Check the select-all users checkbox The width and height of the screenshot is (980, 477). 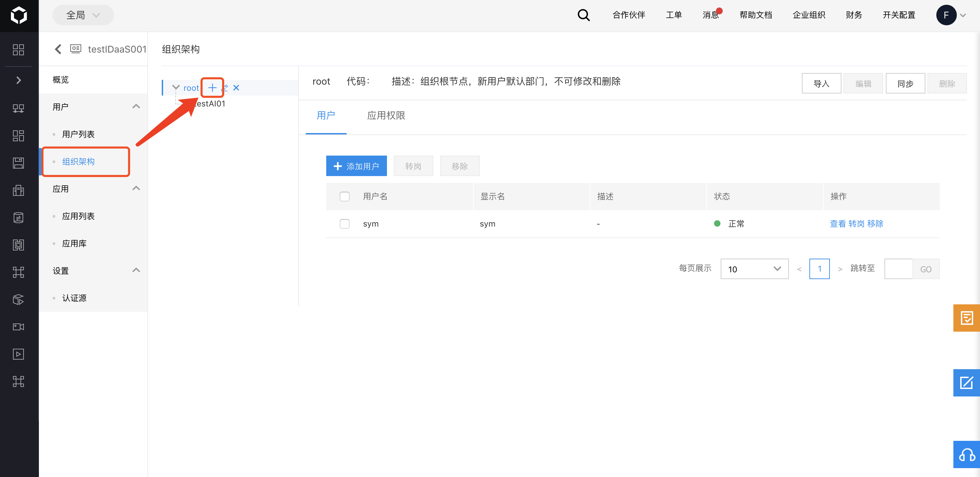[x=344, y=196]
